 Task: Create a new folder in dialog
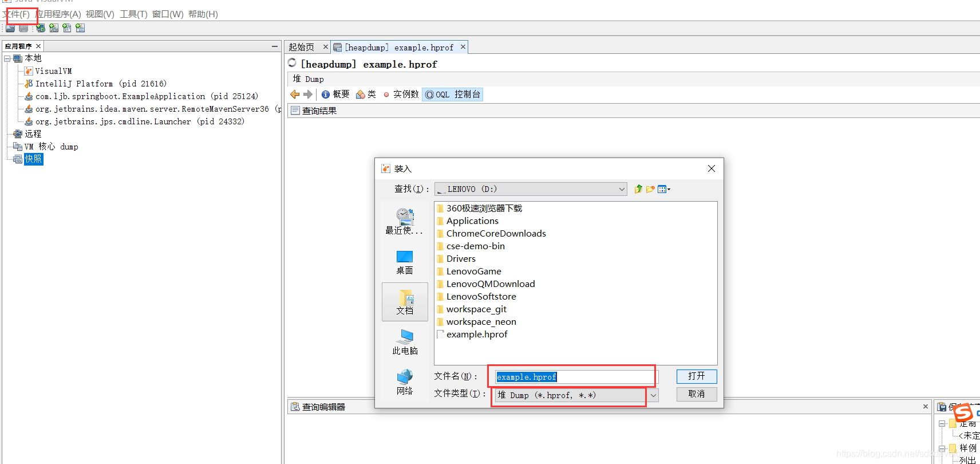point(650,189)
